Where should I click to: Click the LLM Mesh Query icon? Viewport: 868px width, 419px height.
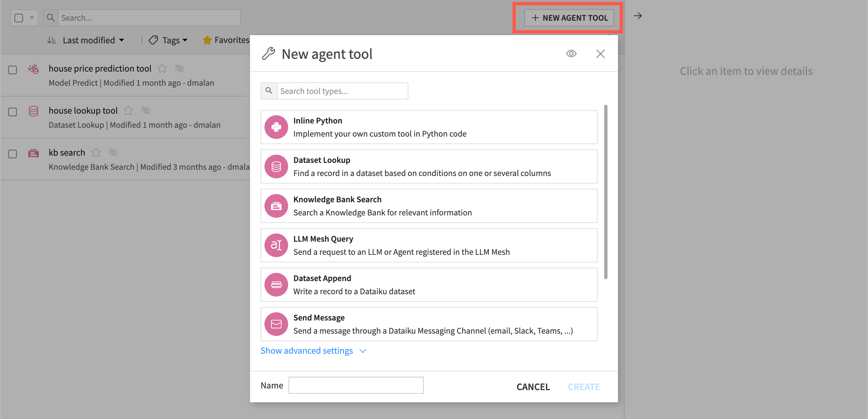276,245
